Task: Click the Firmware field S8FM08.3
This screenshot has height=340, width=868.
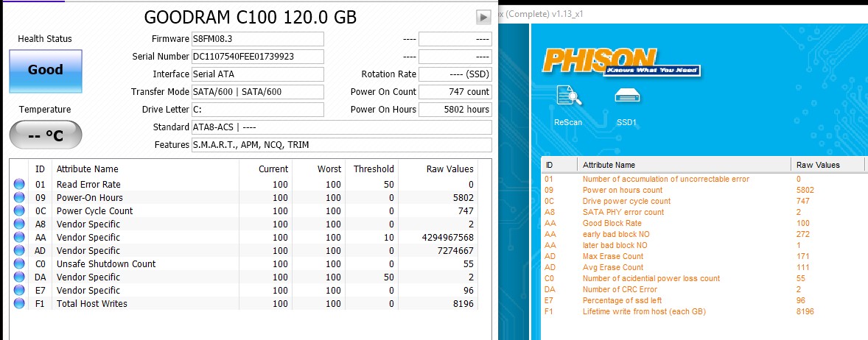Action: pyautogui.click(x=257, y=39)
